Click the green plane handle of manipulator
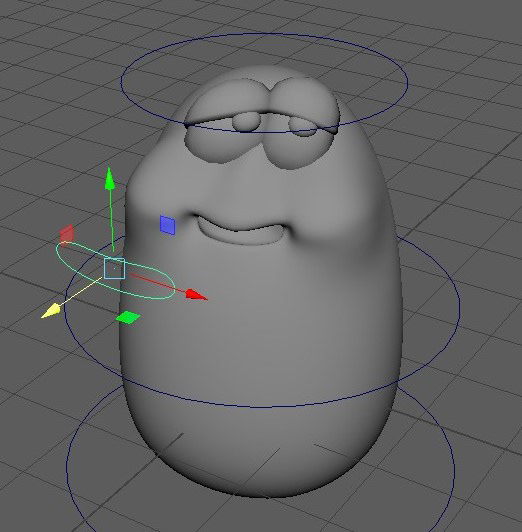 pos(128,317)
